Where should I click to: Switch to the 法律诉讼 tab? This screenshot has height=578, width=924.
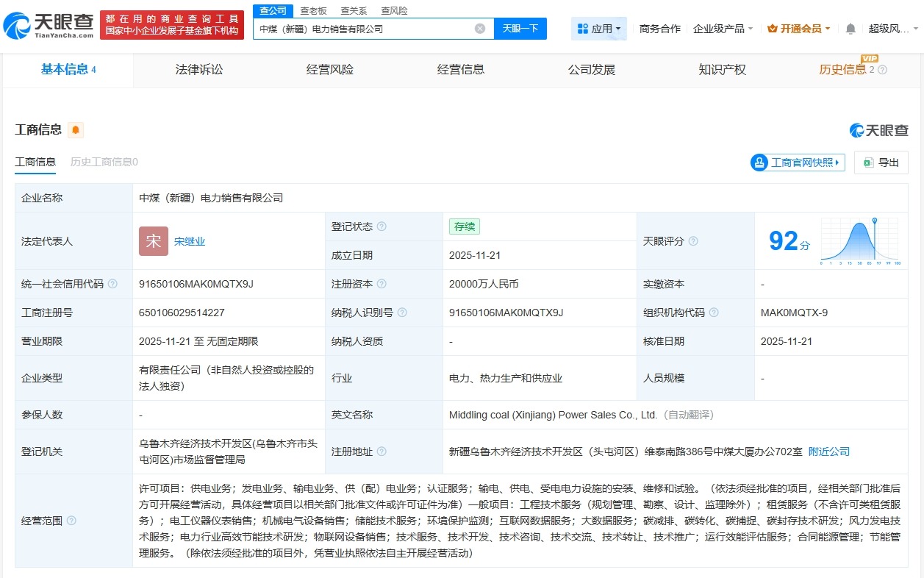pos(198,70)
